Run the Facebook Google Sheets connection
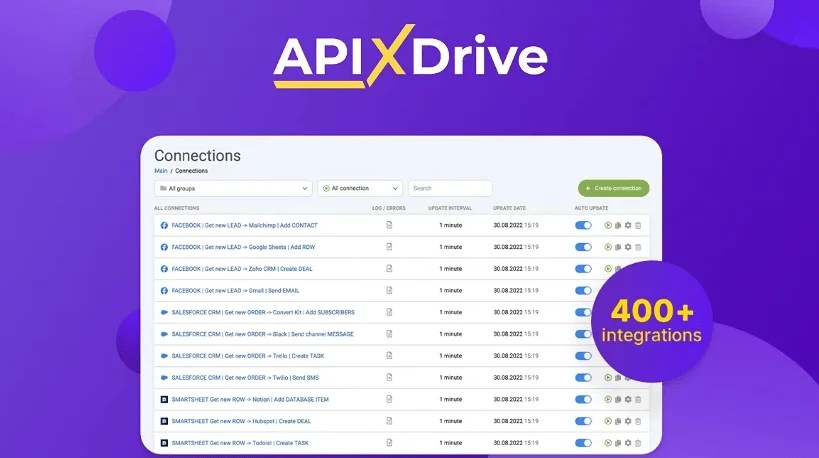 (x=608, y=247)
